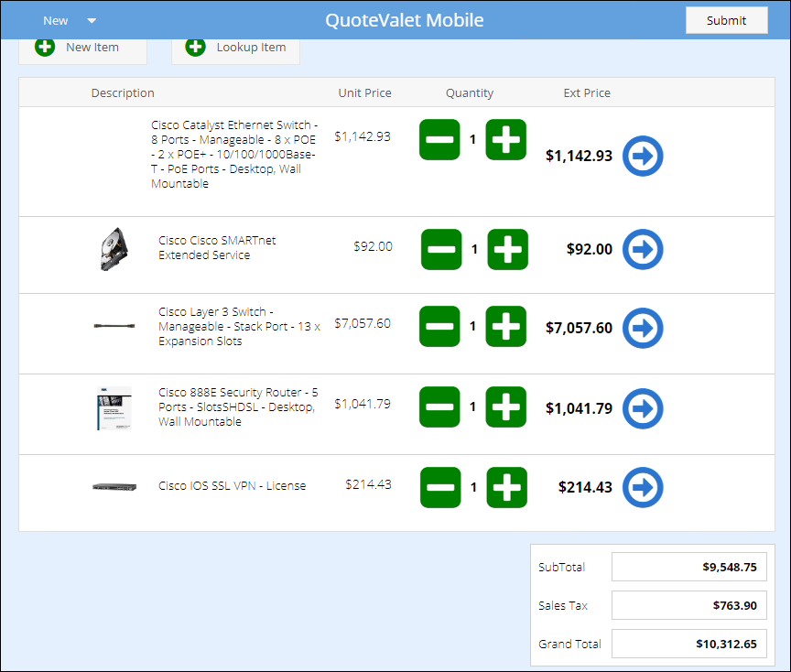Increase quantity of Cisco SMARTnet Extended Service
Image resolution: width=791 pixels, height=672 pixels.
pos(507,249)
